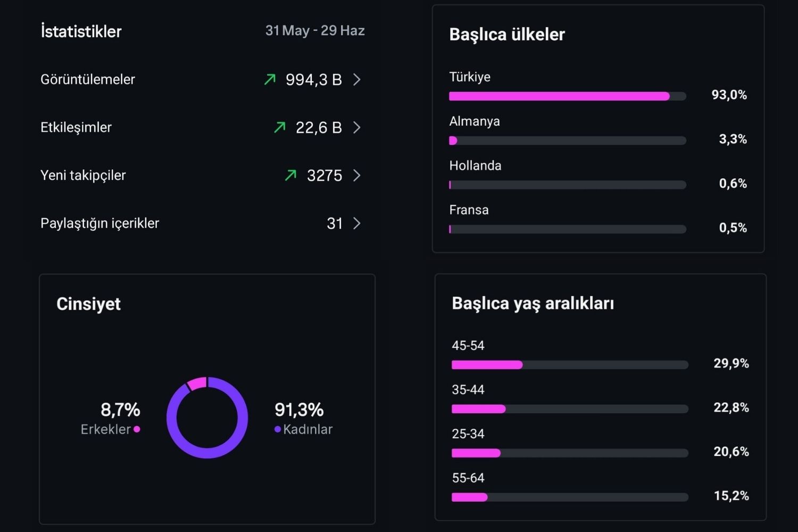
Task: Open the Görüntülemeler statistics row
Action: [x=202, y=80]
